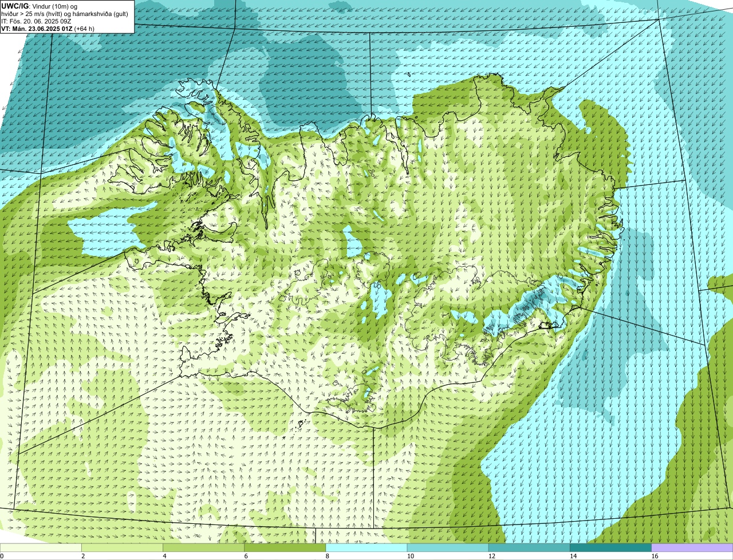Click the legend scale label '14'
Viewport: 733px width, 560px height.
pos(573,556)
